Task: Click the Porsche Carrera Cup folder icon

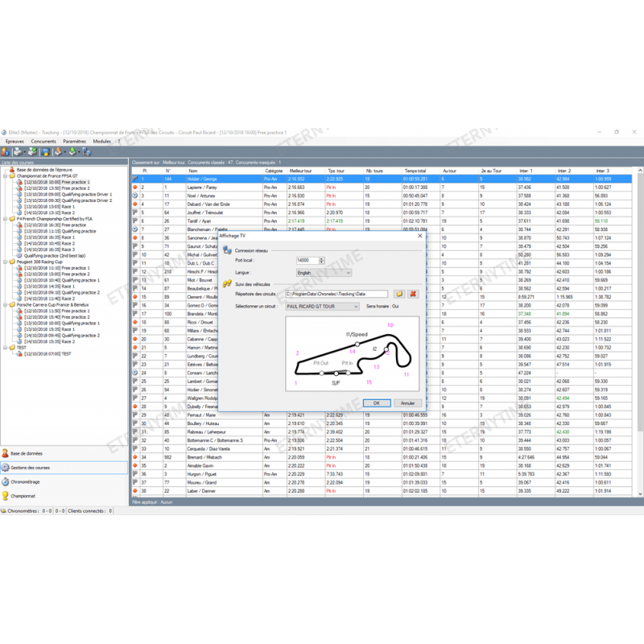Action: tap(12, 305)
